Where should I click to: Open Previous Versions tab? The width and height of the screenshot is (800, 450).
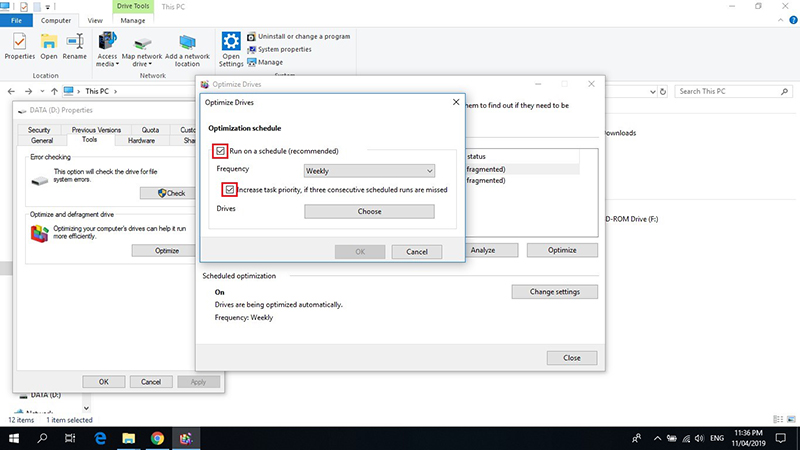point(96,130)
